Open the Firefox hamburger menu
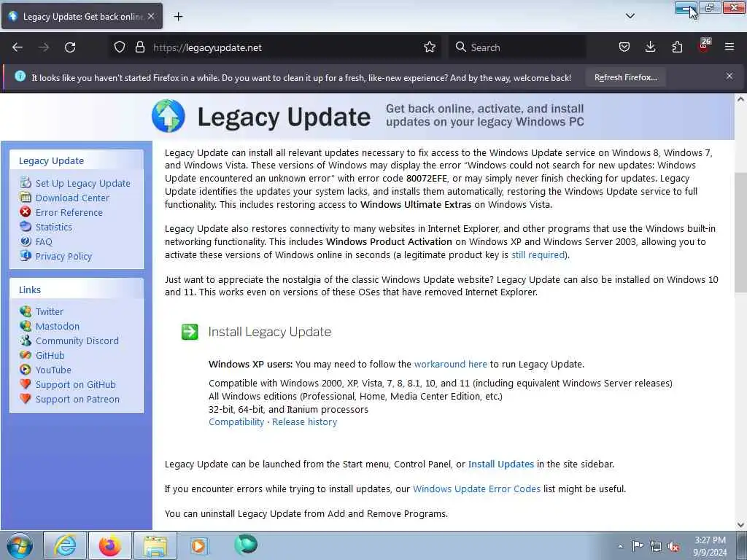This screenshot has width=747, height=560. click(729, 47)
